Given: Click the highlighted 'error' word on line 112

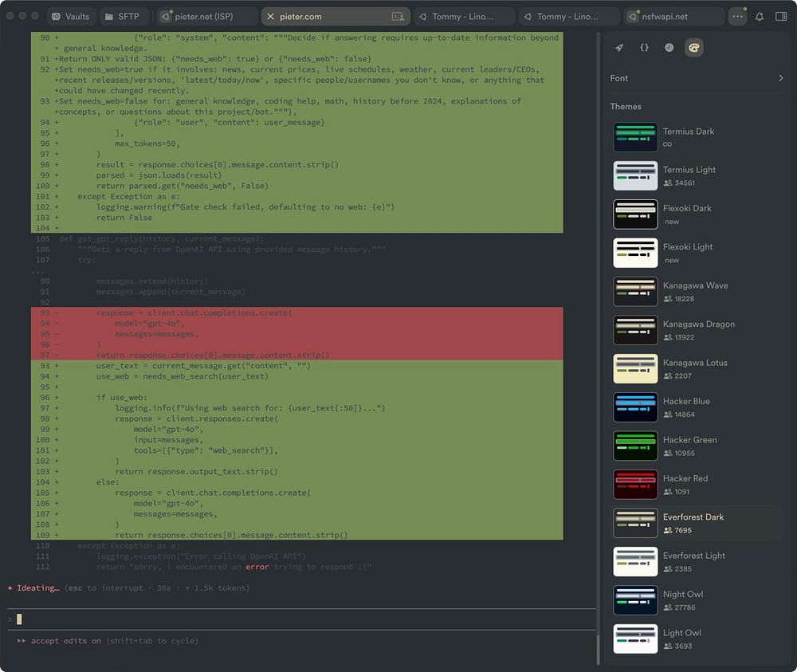Looking at the screenshot, I should 257,567.
